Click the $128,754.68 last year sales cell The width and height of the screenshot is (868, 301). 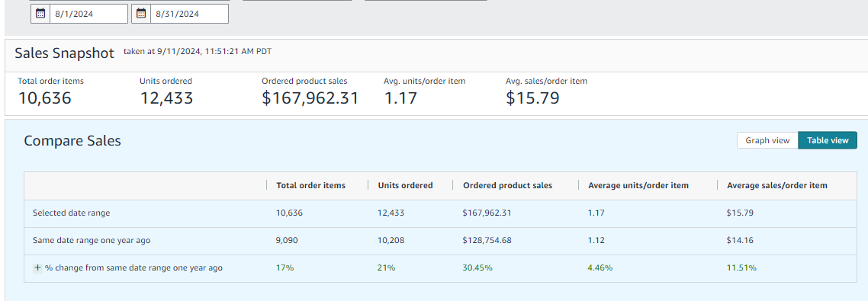(487, 241)
